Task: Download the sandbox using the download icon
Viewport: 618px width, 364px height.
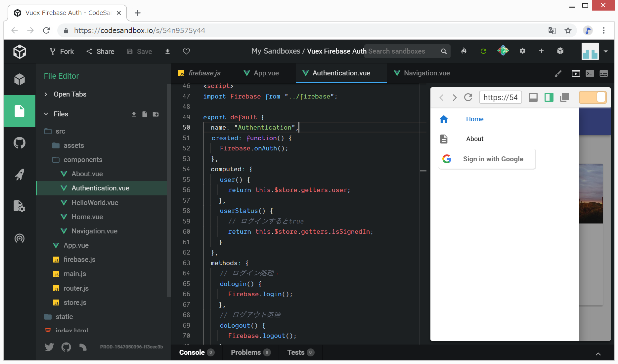Action: (167, 51)
